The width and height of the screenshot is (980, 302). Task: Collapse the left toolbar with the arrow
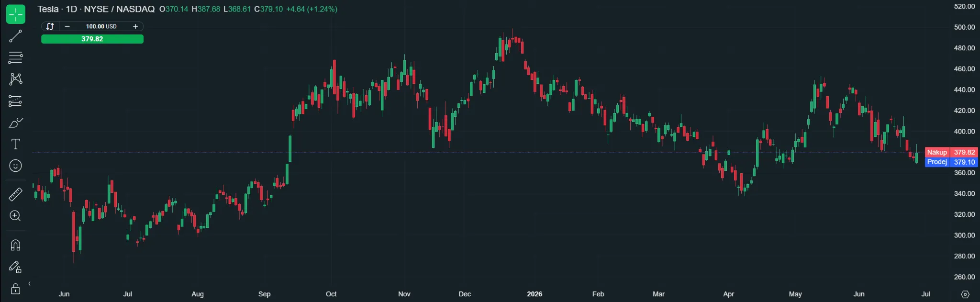click(30, 284)
